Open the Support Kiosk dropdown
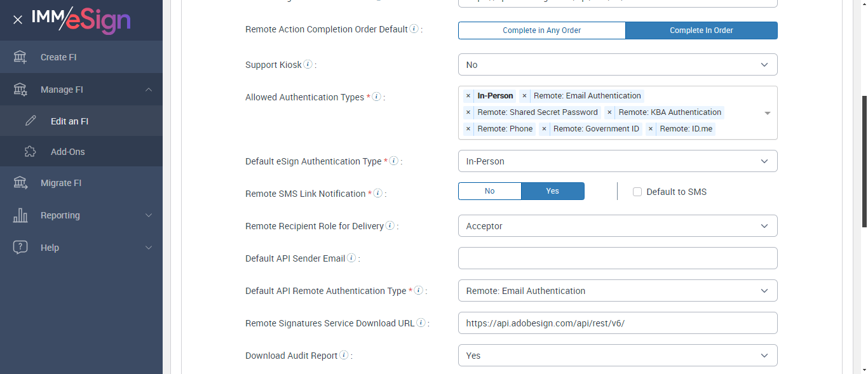Screen dimensions: 868x374 pos(617,65)
